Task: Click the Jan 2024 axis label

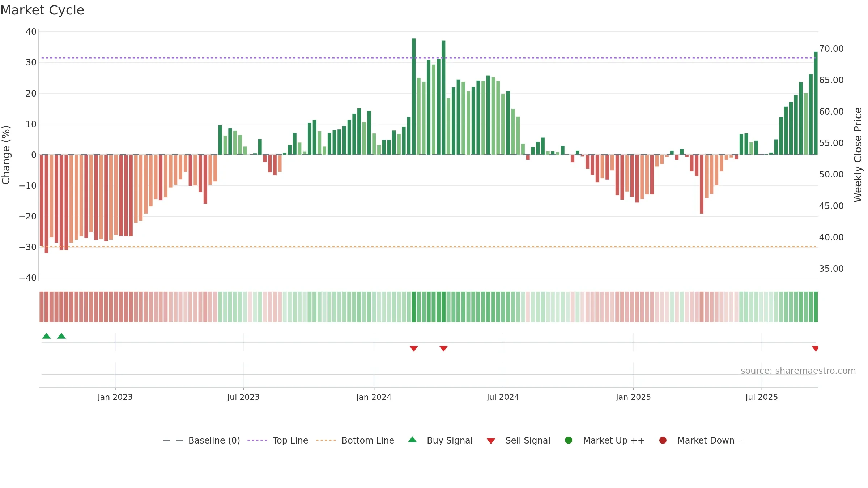Action: (x=374, y=397)
